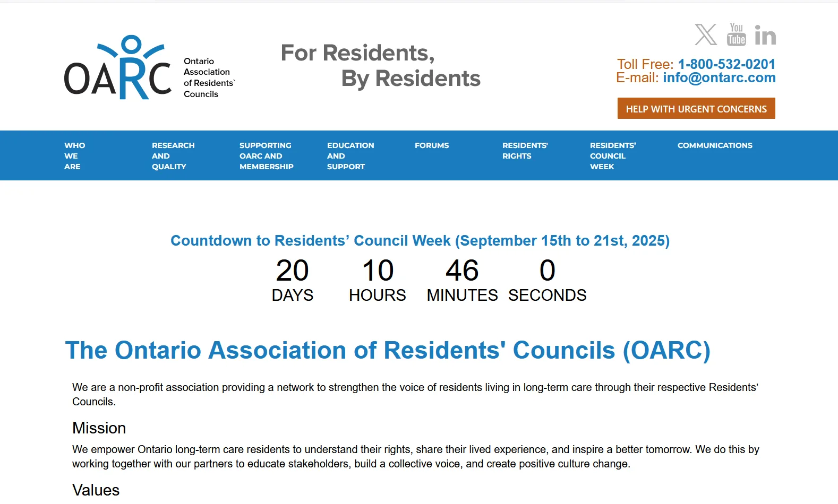The width and height of the screenshot is (838, 504).
Task: Open the Who We Are menu
Action: (x=75, y=156)
